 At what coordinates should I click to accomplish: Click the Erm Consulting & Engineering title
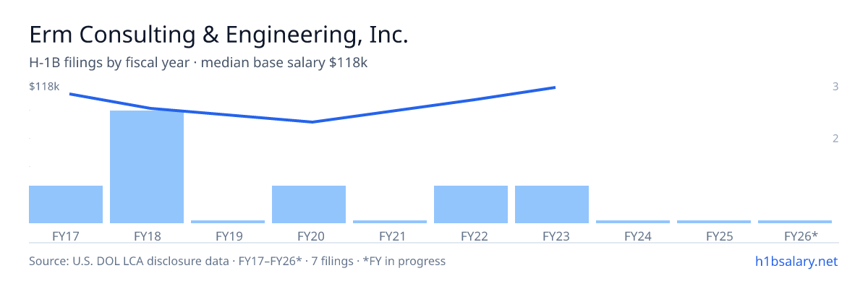218,35
